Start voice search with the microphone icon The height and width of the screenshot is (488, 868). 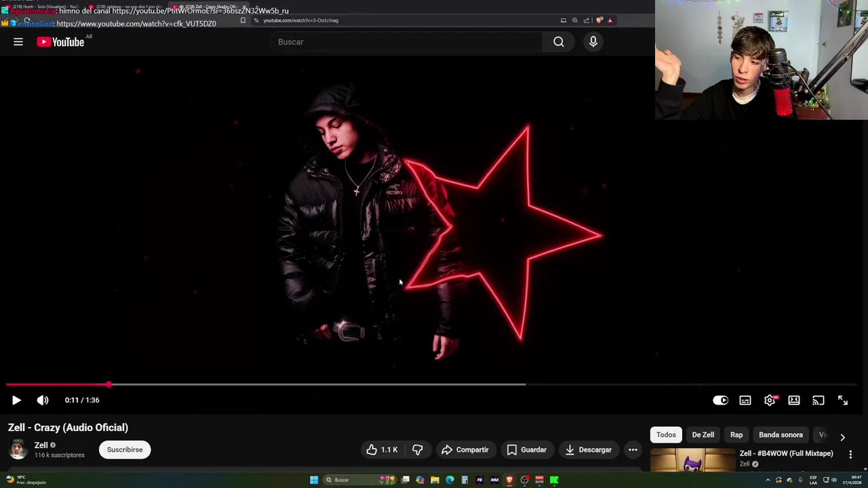(593, 42)
